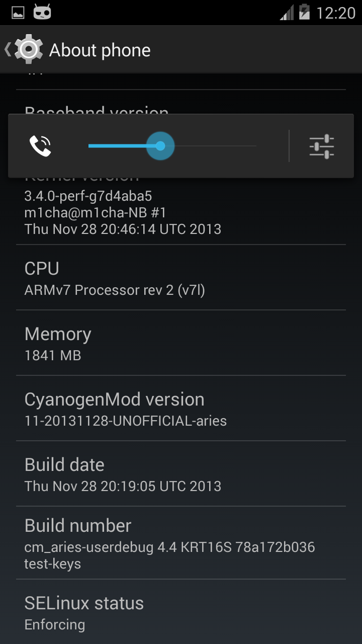Tap the signal strength icon

[x=287, y=12]
